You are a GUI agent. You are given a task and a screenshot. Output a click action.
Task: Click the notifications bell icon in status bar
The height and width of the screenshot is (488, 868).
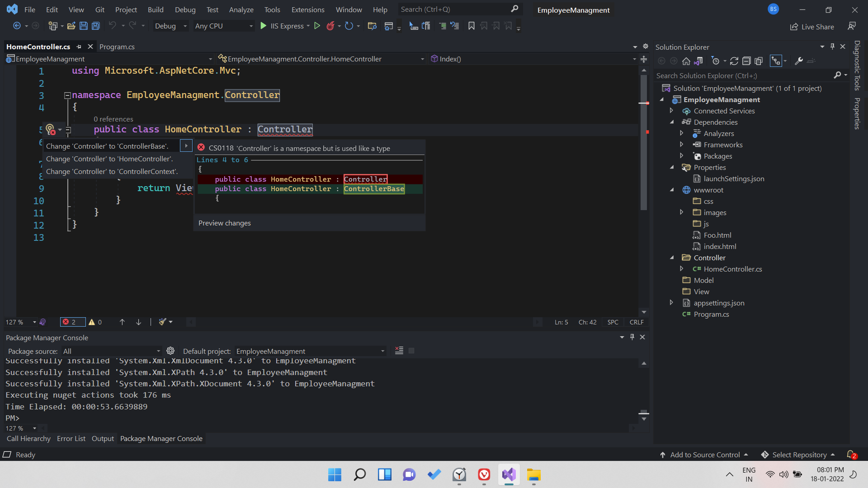point(851,455)
